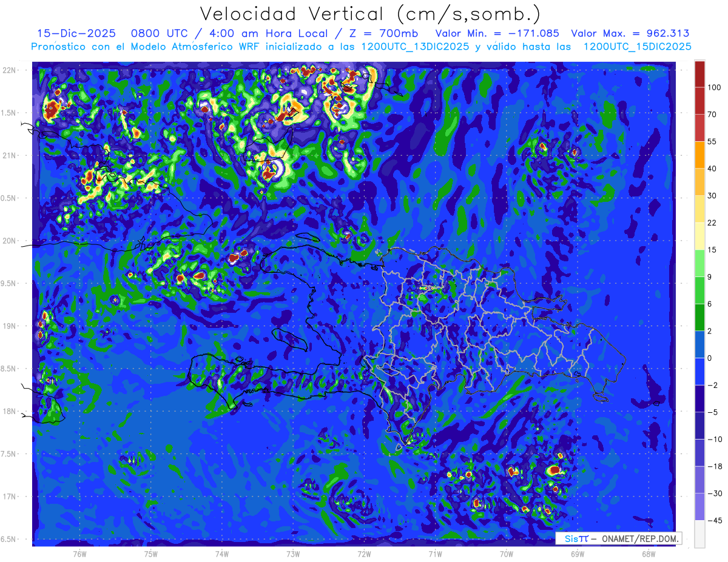
Task: Click the '-5' colorbar label
Action: [x=712, y=412]
